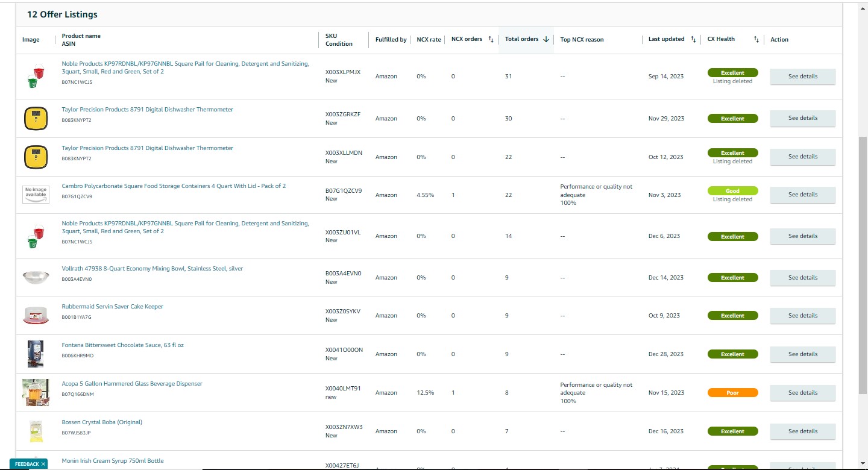868x470 pixels.
Task: Click the Rubbermaid Cake Keeper image
Action: pos(36,316)
